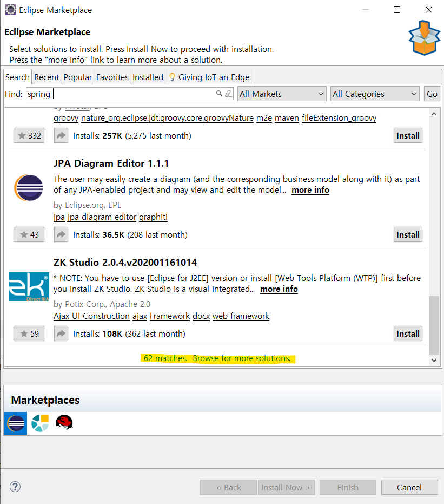This screenshot has height=504, width=444.
Task: Open the Potix Corp. provider link
Action: pos(85,304)
